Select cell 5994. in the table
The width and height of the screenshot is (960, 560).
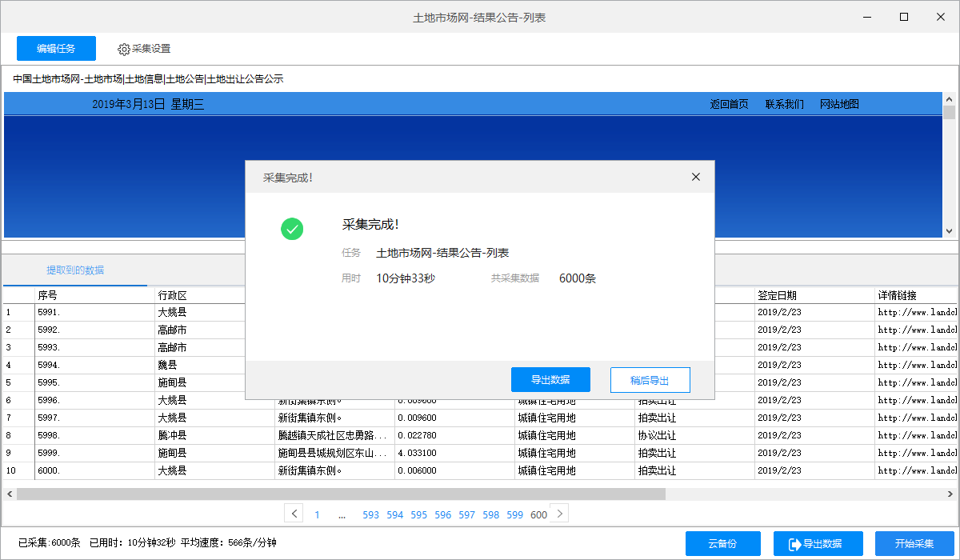(95, 365)
